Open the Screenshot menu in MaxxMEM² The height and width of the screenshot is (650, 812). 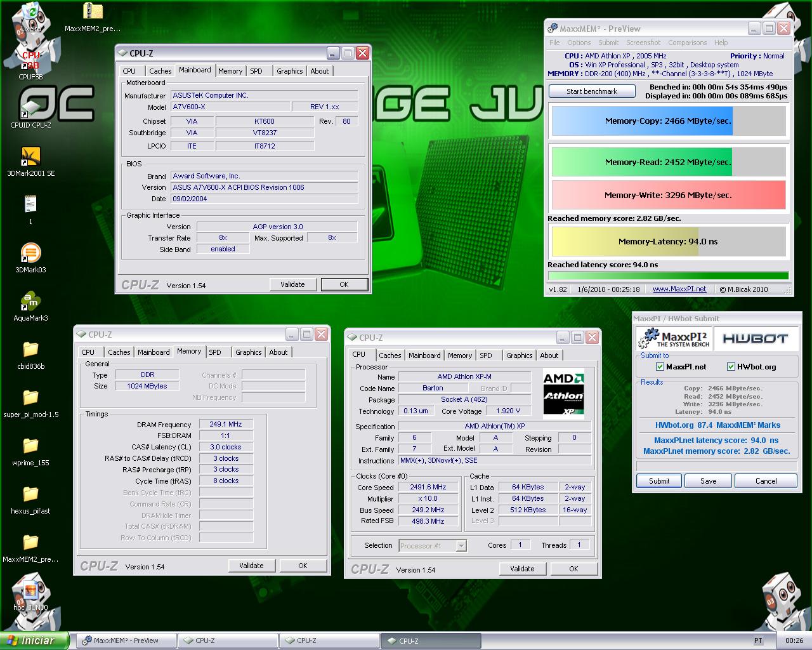point(643,43)
